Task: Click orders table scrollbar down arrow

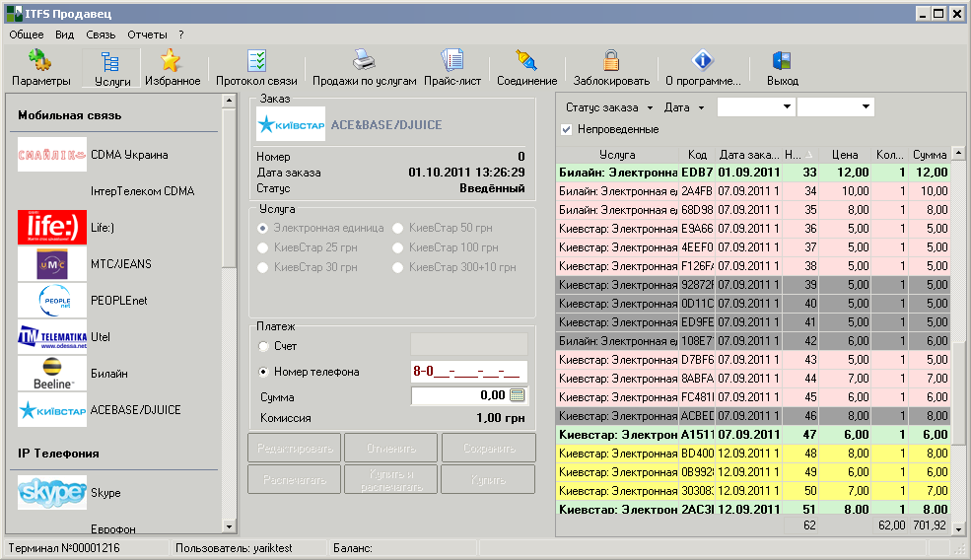Action: click(958, 529)
